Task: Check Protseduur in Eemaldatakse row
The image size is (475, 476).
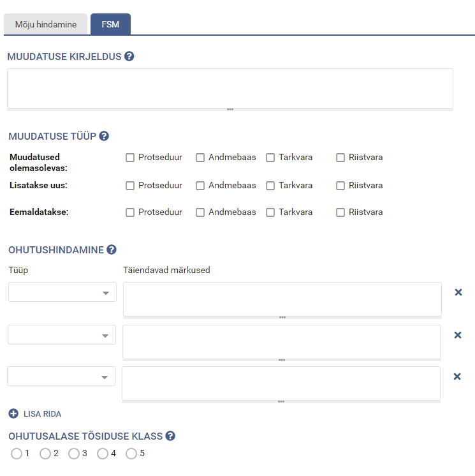Action: pyautogui.click(x=130, y=212)
